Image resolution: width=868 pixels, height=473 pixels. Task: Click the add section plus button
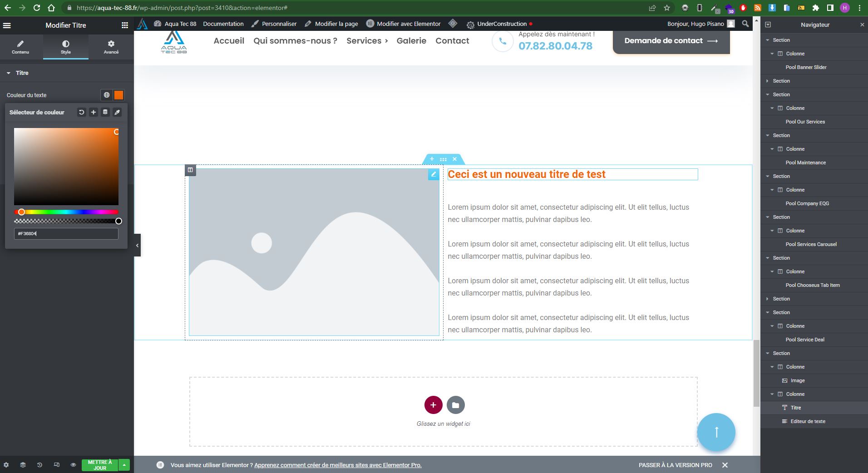tap(433, 405)
